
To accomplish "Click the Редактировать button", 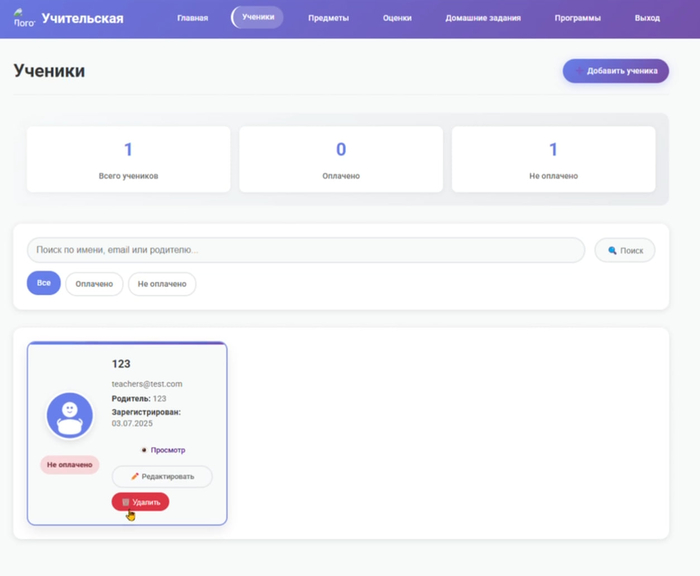I will click(x=162, y=476).
